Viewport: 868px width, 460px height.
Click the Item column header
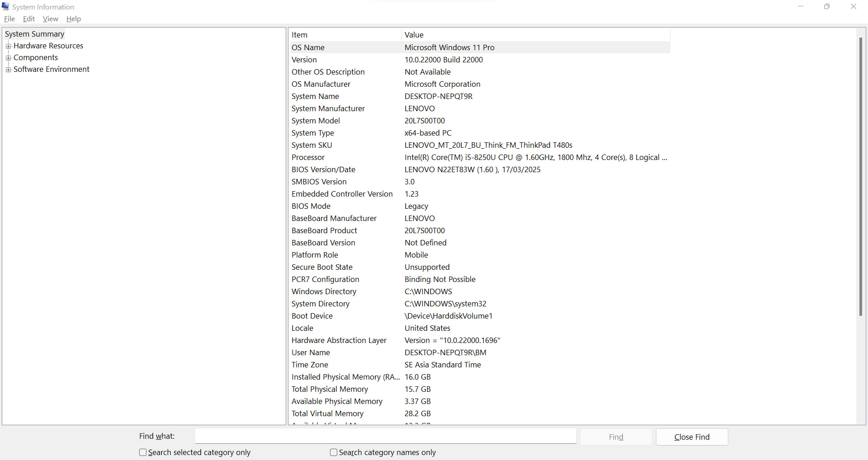[x=345, y=35]
